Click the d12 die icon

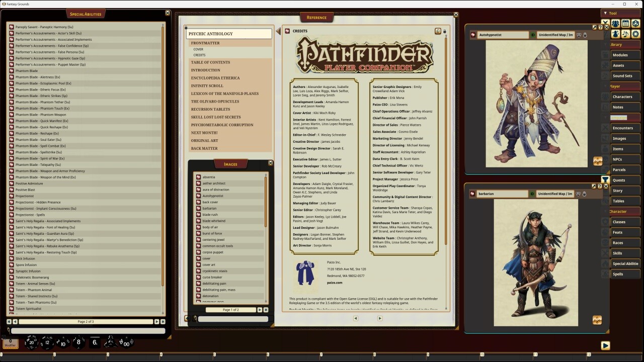click(x=47, y=343)
